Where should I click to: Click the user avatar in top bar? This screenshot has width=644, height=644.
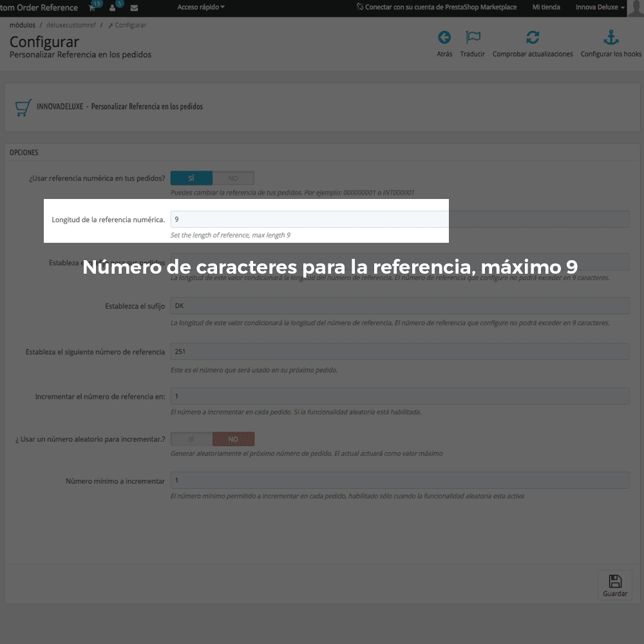636,8
